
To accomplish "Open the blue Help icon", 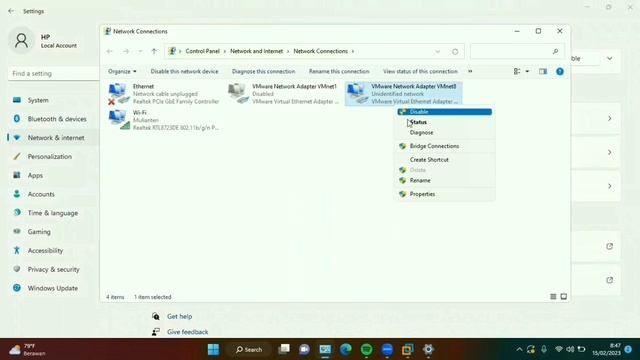I will tap(560, 71).
